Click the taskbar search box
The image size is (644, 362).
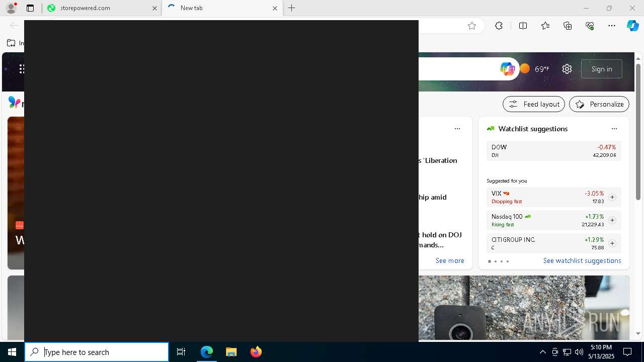[97, 352]
